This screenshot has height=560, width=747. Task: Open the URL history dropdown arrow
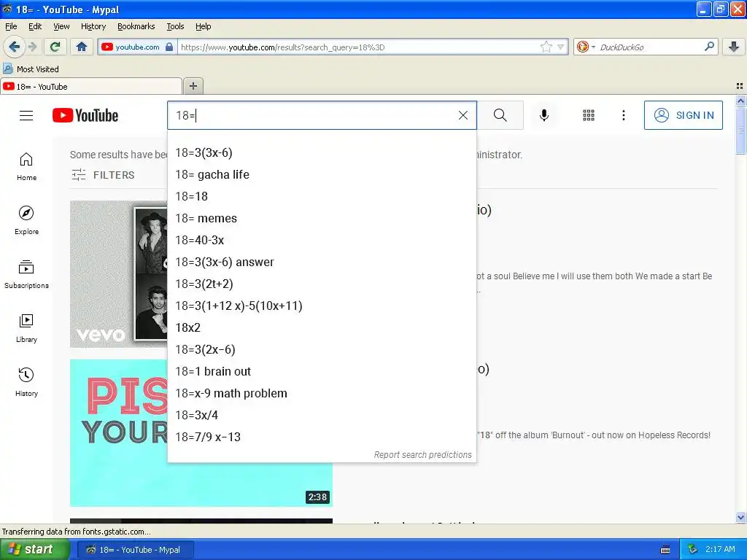[561, 47]
